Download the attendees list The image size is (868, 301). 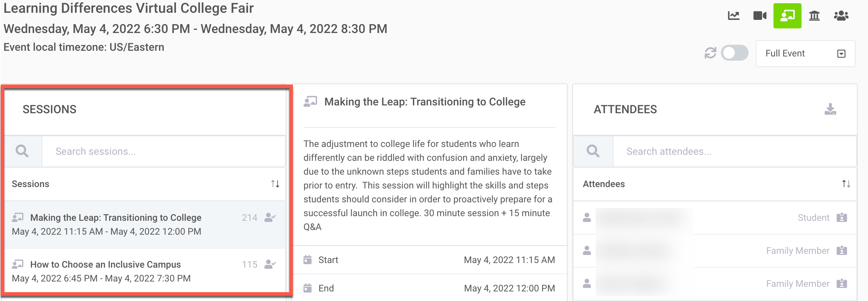[830, 109]
